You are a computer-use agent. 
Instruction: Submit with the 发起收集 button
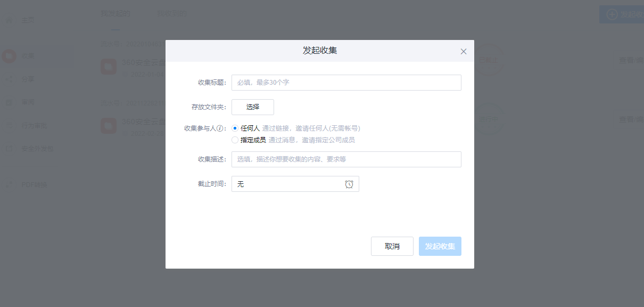click(x=440, y=246)
